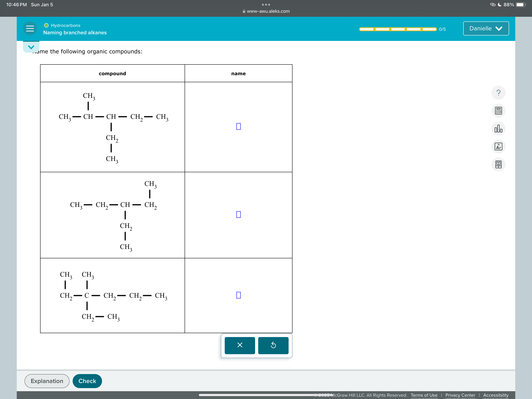This screenshot has height=399, width=532.
Task: Expand the collapsed question chevron tab
Action: tap(31, 47)
